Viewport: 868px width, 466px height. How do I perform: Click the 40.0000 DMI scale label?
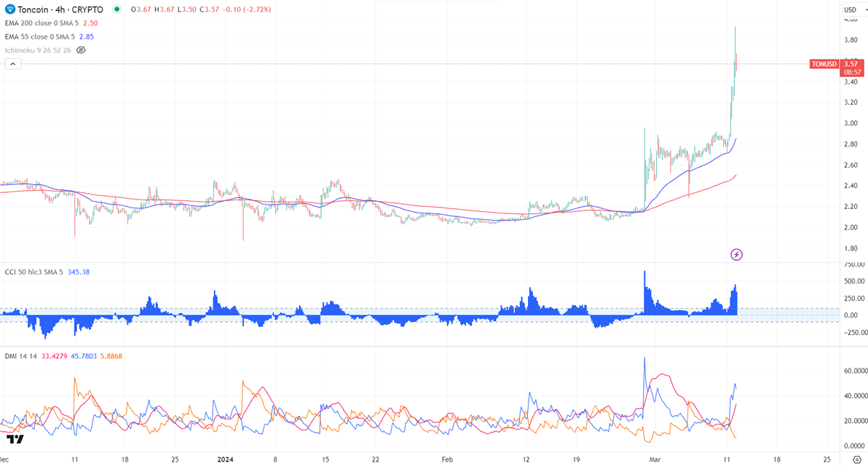[x=856, y=395]
